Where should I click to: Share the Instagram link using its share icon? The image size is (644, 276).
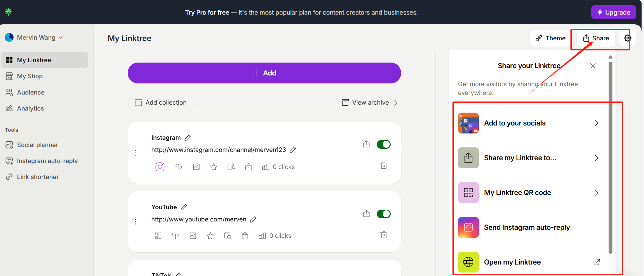point(366,144)
